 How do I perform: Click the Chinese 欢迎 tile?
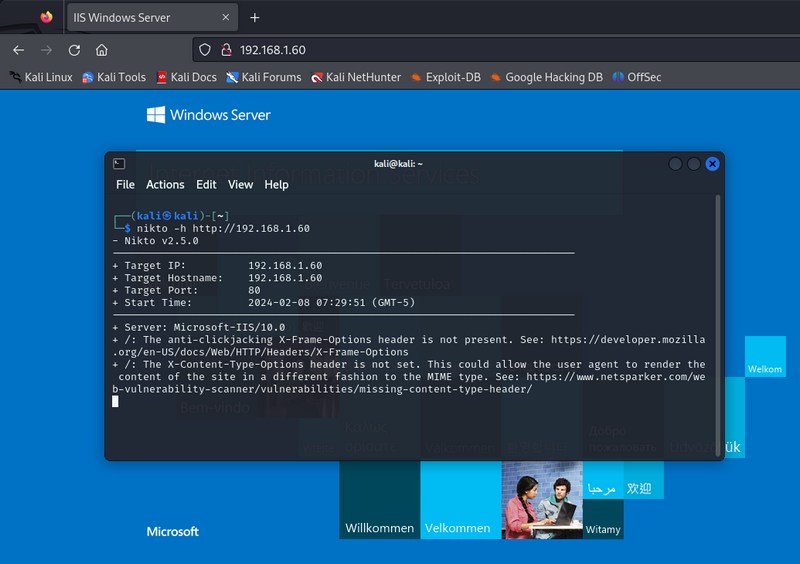(x=643, y=480)
